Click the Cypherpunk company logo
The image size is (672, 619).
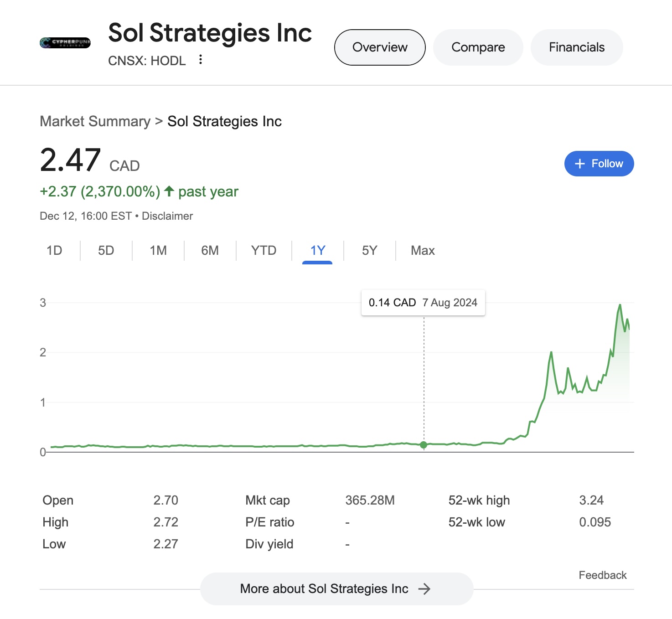65,43
